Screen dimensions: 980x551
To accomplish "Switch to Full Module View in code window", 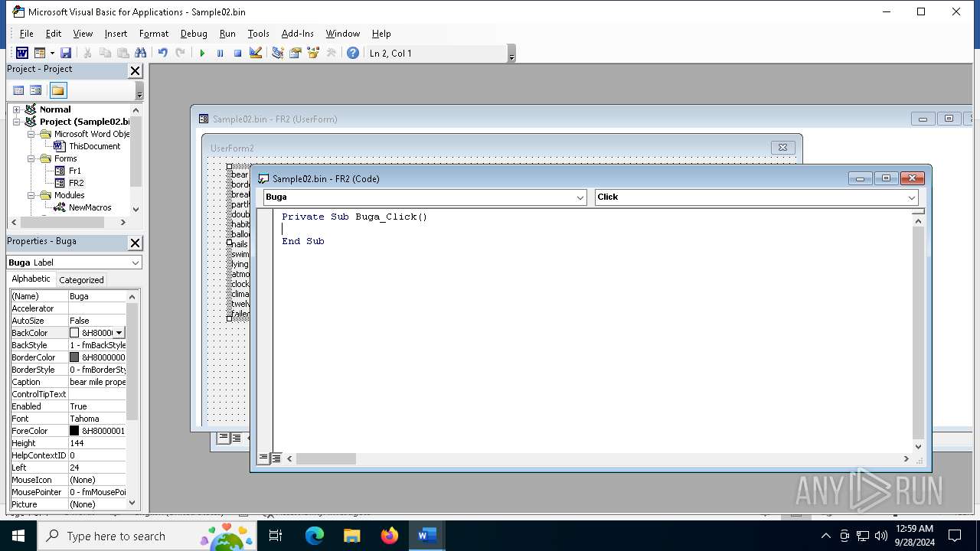I will point(276,458).
